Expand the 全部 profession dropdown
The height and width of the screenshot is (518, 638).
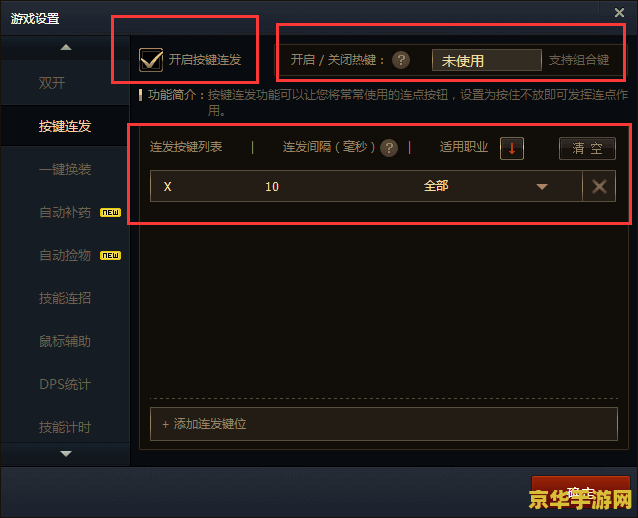[x=542, y=187]
